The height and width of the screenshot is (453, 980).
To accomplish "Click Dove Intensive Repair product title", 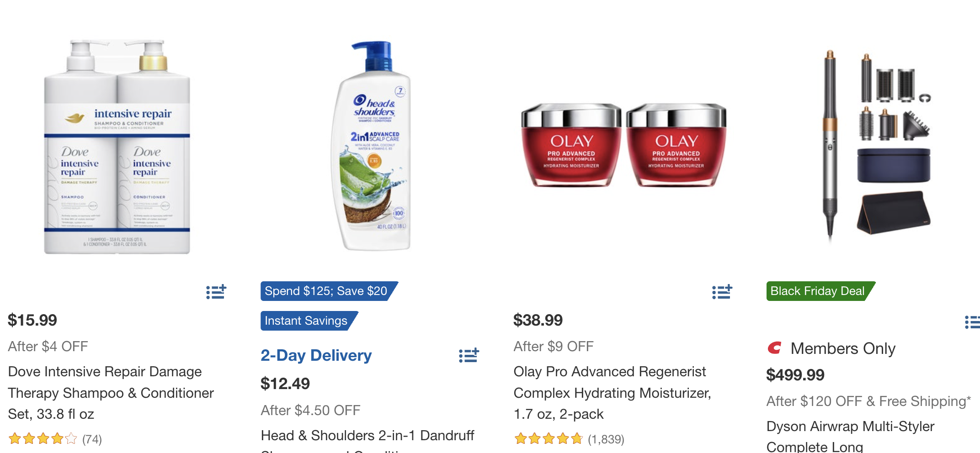I will tap(111, 393).
